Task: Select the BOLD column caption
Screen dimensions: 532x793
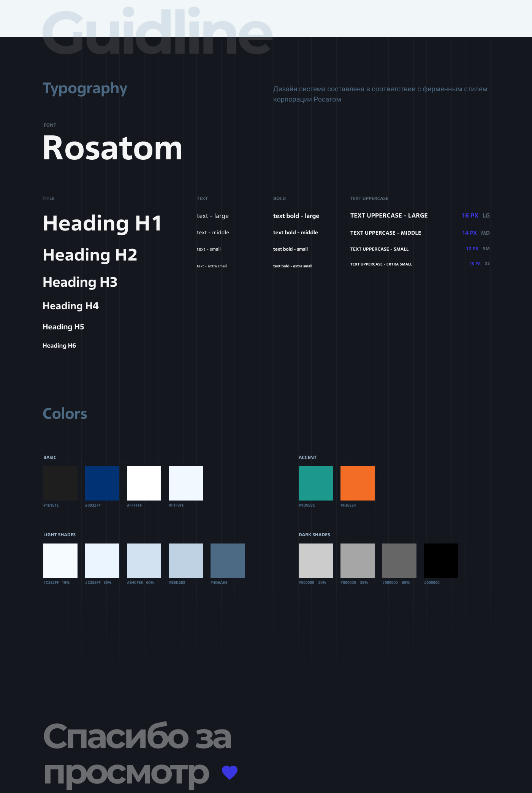Action: (280, 199)
